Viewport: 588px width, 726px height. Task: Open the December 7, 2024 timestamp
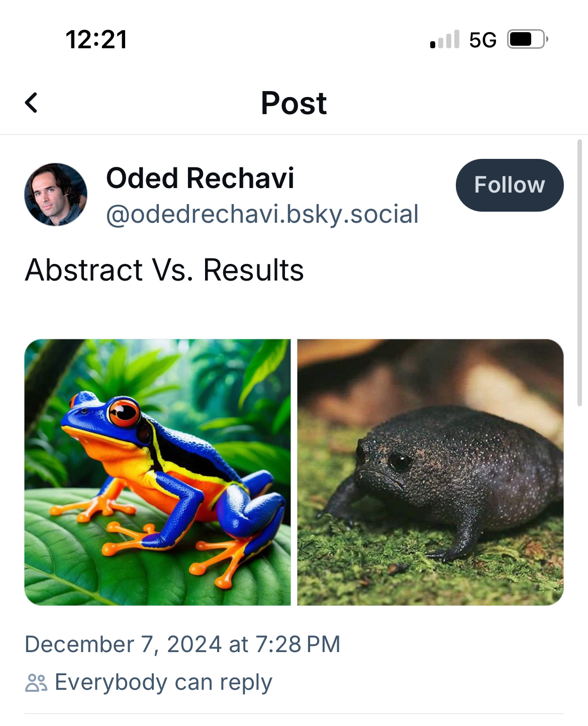tap(182, 645)
